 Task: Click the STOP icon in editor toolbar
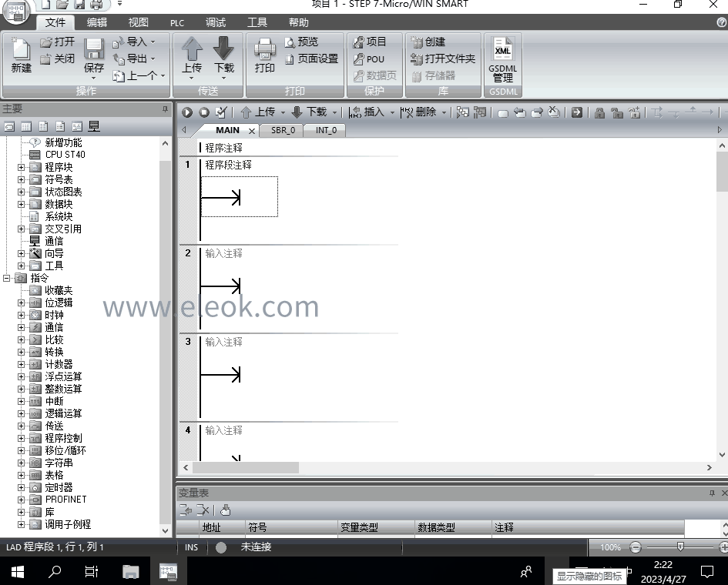204,112
